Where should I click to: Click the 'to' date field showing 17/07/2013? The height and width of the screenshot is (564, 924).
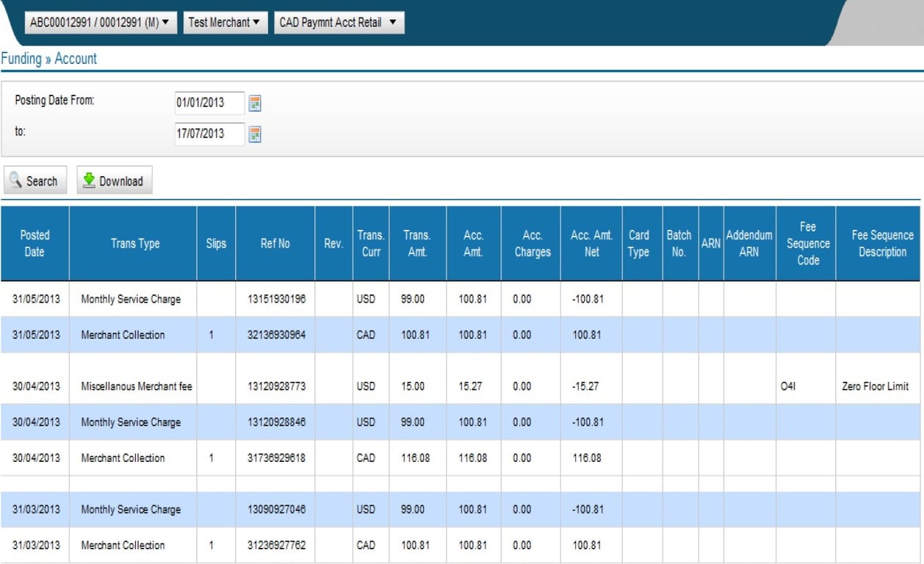coord(209,134)
